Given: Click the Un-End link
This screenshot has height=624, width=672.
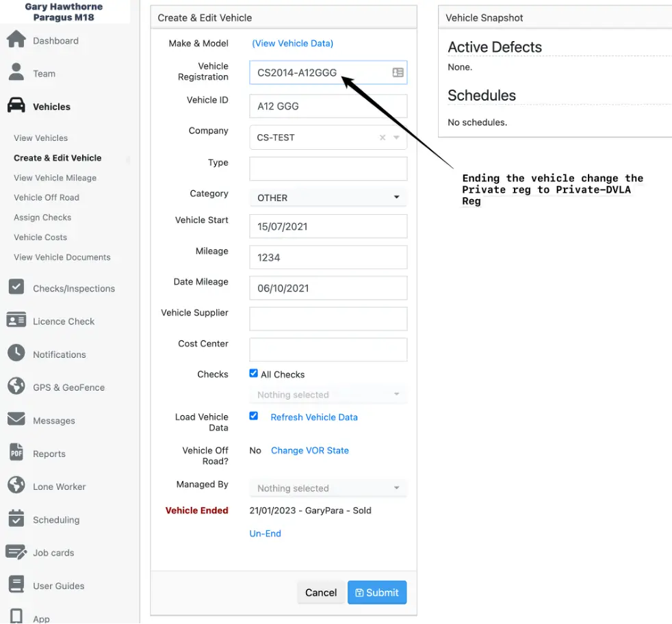Looking at the screenshot, I should coord(265,534).
